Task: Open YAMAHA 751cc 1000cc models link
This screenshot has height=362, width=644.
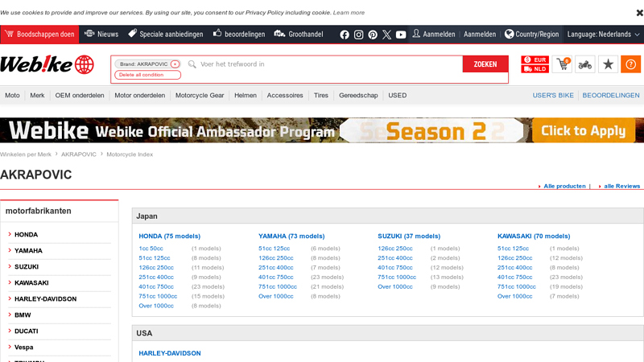Action: pyautogui.click(x=277, y=286)
